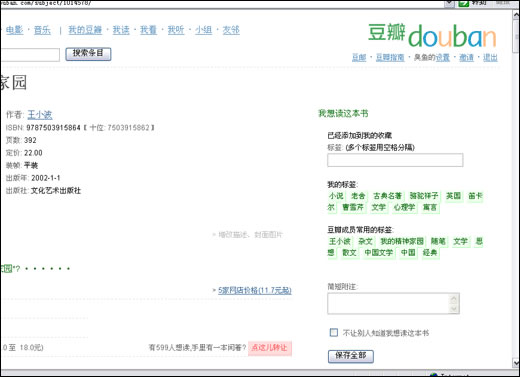Add common tag 散文

pyautogui.click(x=349, y=253)
